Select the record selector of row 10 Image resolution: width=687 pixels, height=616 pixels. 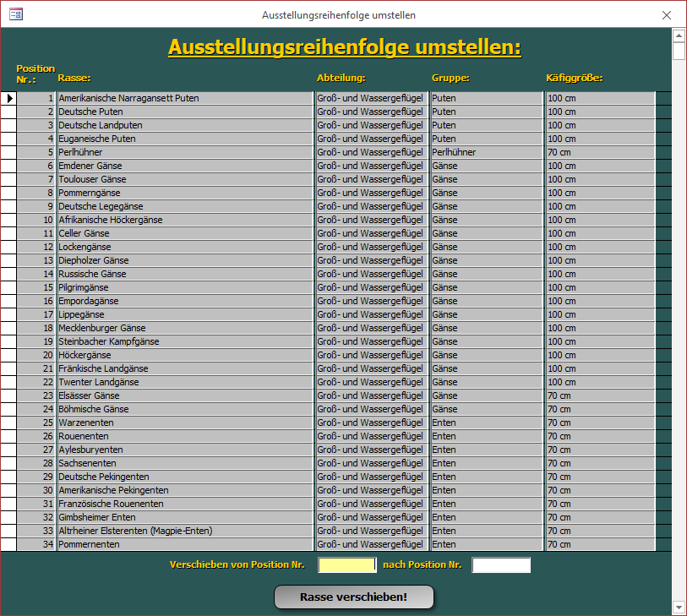point(8,220)
